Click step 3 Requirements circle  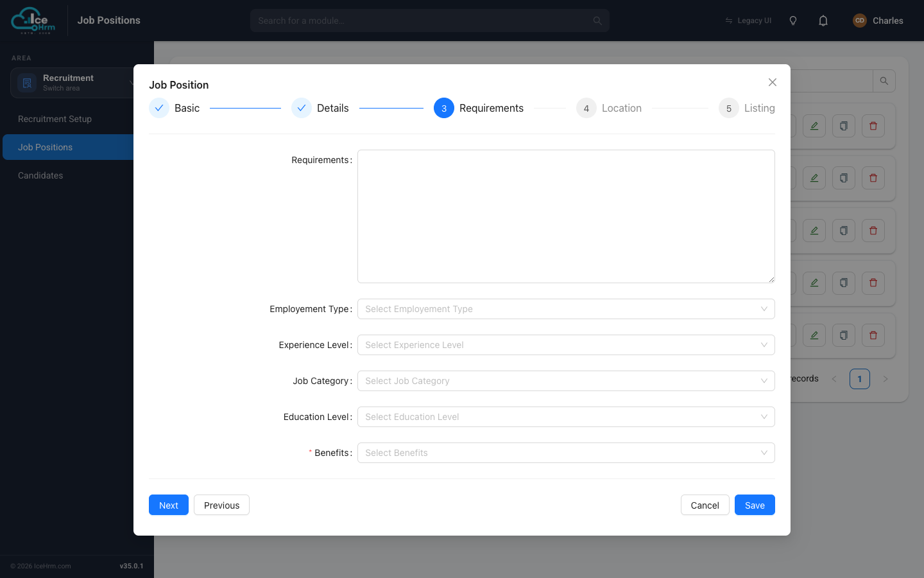444,108
